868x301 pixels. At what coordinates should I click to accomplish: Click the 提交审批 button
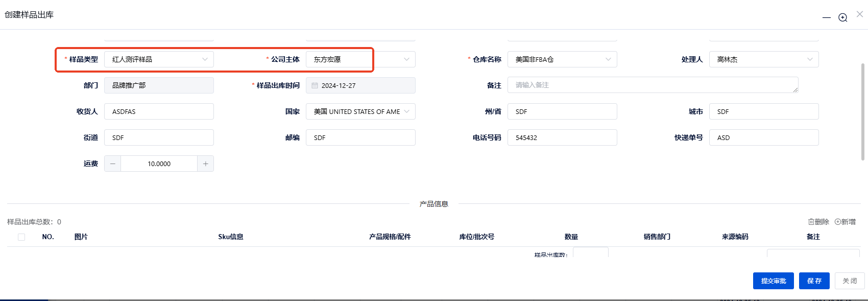pyautogui.click(x=774, y=281)
